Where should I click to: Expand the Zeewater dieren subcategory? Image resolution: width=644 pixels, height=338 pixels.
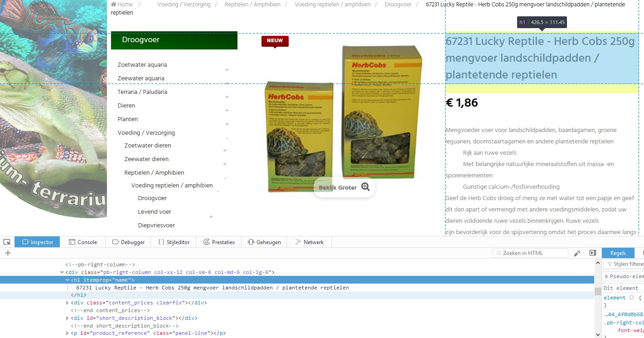(x=225, y=164)
